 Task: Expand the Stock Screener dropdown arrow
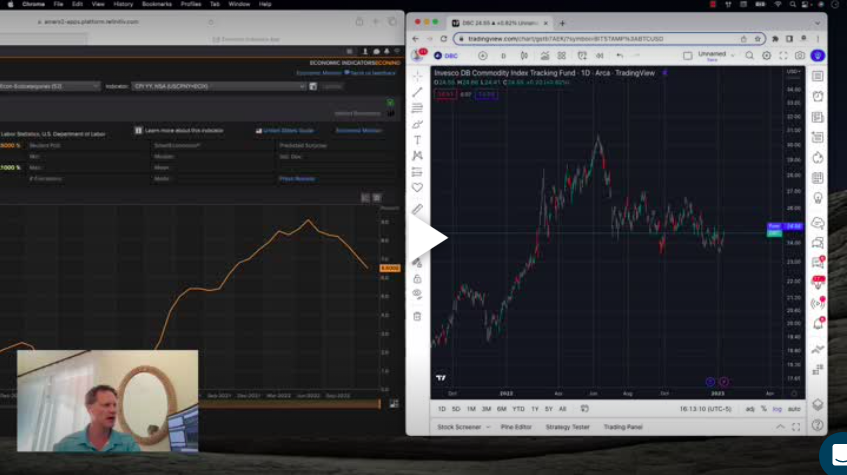[488, 427]
